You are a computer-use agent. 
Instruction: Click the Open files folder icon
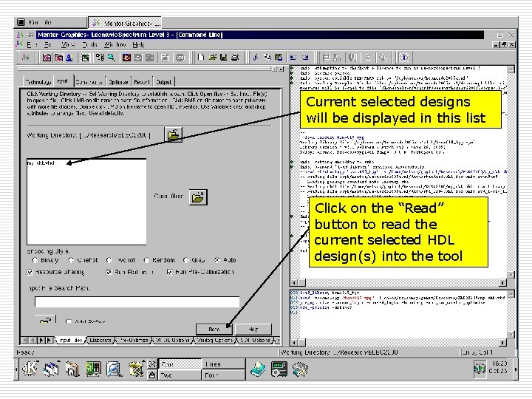pos(198,197)
